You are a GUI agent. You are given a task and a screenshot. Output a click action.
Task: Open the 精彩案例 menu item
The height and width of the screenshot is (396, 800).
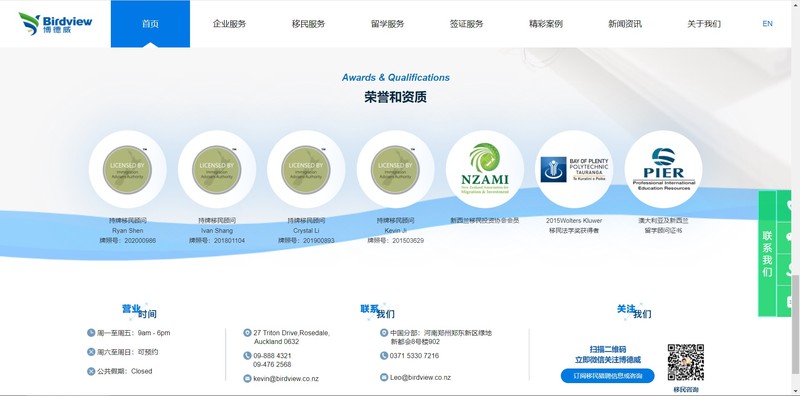(x=545, y=23)
